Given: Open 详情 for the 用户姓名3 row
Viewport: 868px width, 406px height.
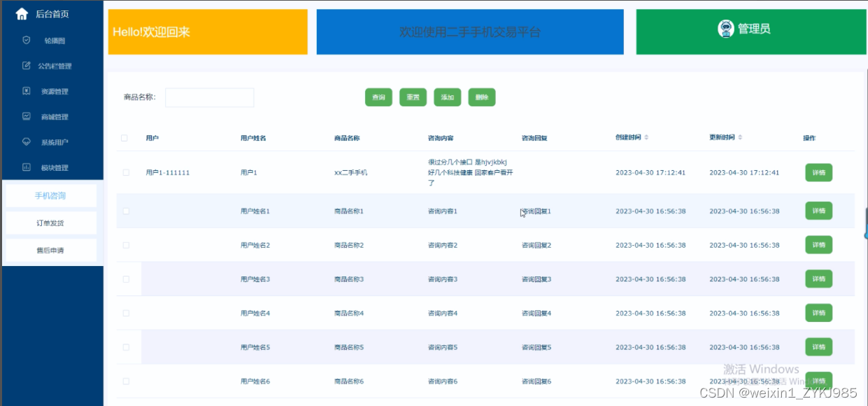Looking at the screenshot, I should coord(819,279).
